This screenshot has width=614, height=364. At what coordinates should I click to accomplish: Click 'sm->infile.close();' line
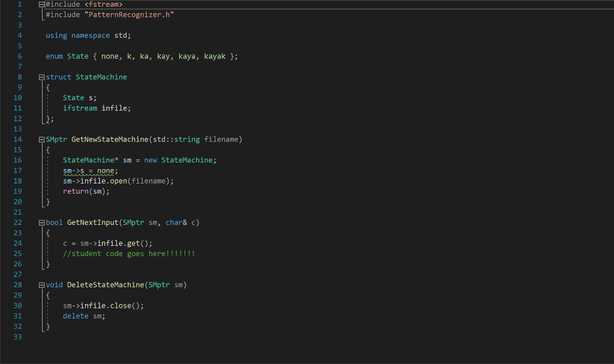[x=103, y=306]
